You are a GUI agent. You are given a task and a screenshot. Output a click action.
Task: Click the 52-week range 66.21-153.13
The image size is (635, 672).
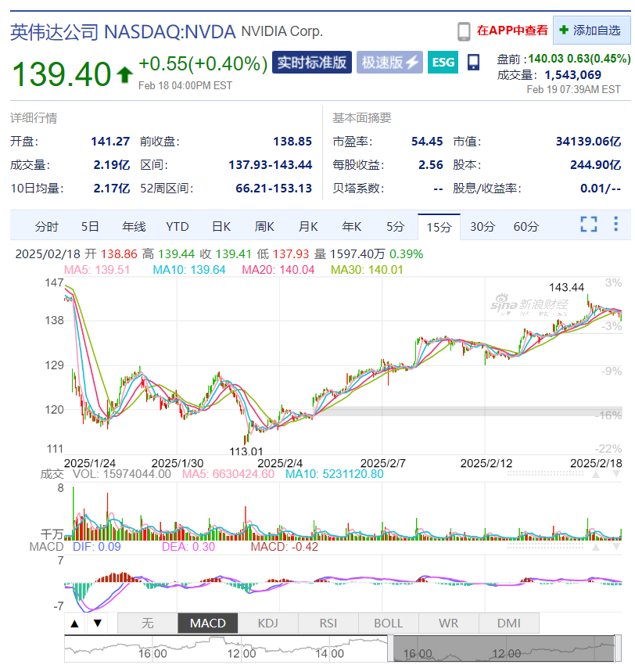point(274,189)
